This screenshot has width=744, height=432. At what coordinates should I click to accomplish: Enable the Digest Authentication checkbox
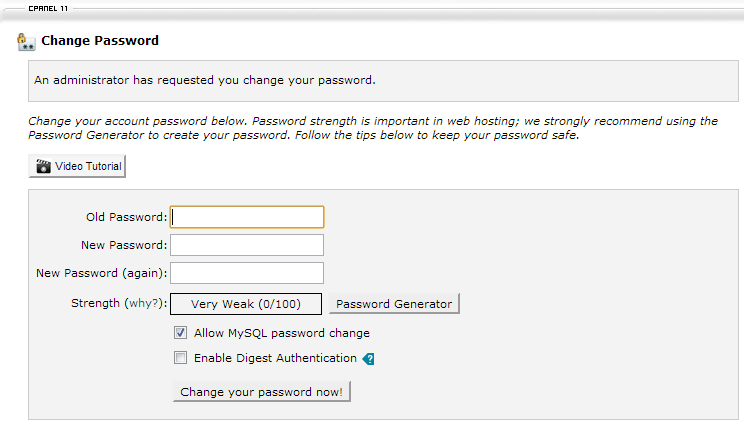pos(181,358)
